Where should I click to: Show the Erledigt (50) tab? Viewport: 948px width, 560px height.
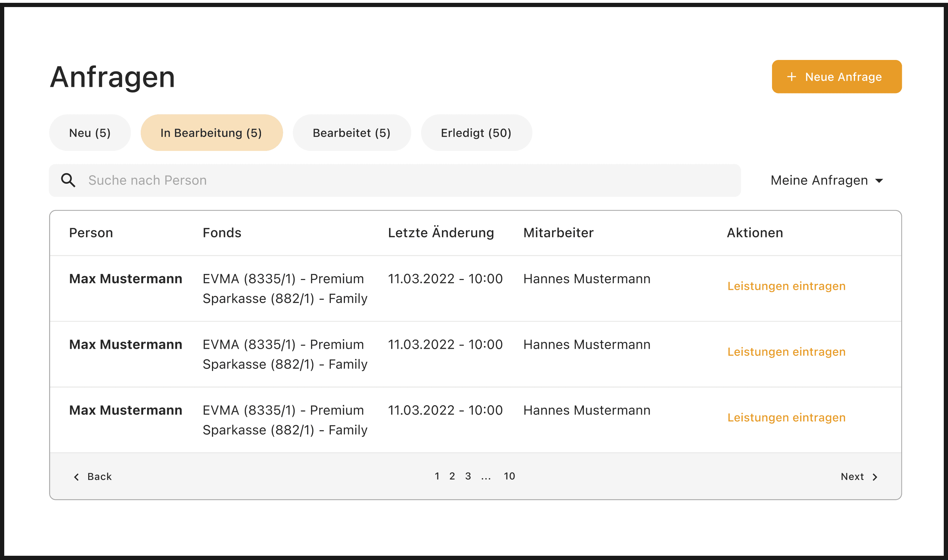coord(476,133)
